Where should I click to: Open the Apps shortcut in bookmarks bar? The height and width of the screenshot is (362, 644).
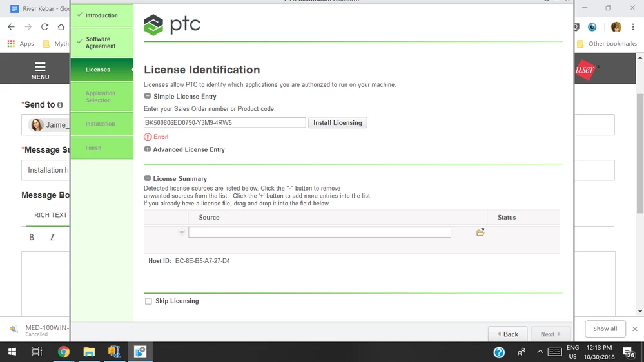pyautogui.click(x=21, y=44)
